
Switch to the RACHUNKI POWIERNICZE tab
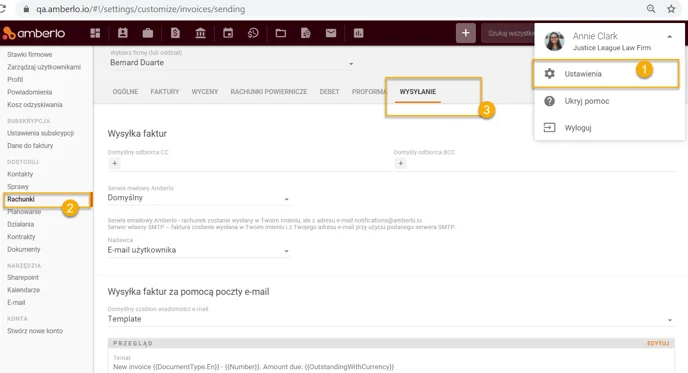pos(269,92)
